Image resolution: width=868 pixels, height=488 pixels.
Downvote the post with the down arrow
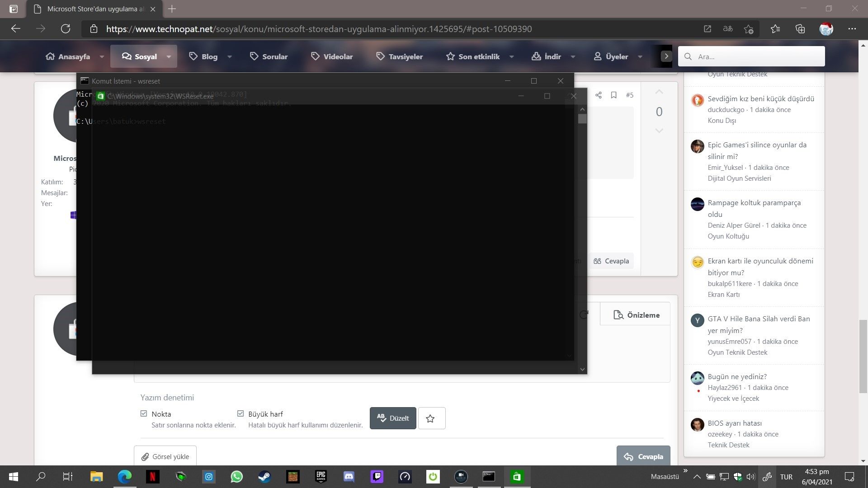click(659, 131)
